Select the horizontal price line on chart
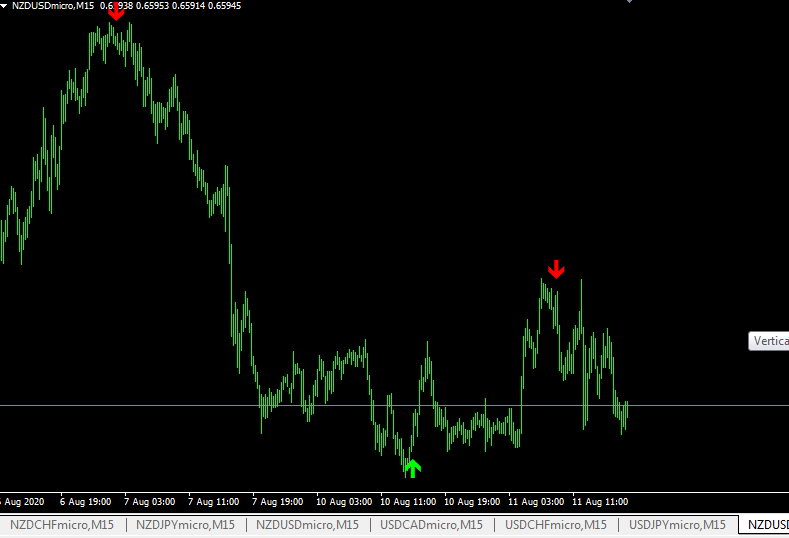 (x=150, y=405)
